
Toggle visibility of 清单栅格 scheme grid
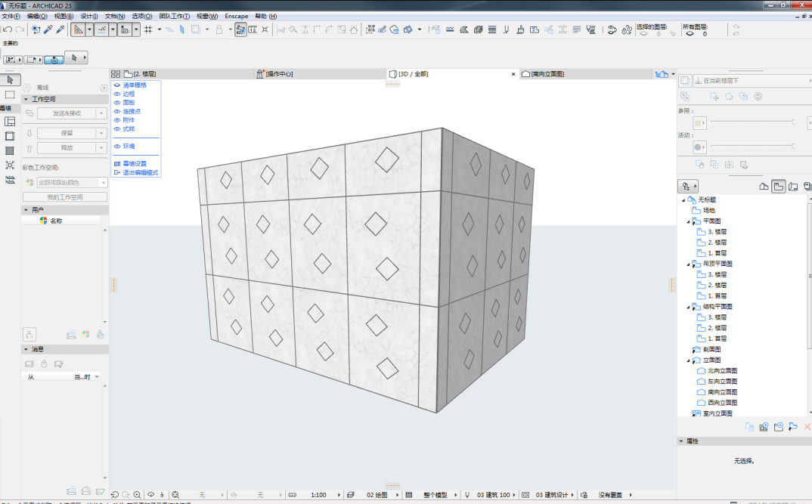coord(117,85)
